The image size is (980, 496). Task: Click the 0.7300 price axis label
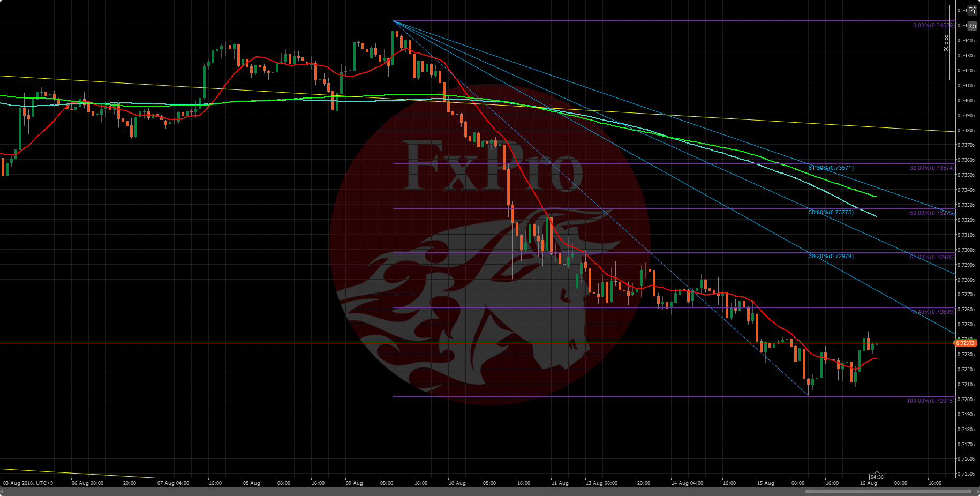coord(967,250)
